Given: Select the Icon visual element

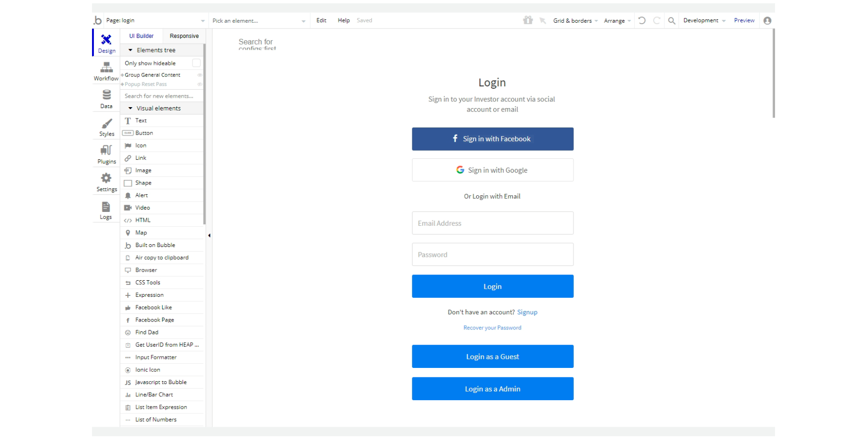Looking at the screenshot, I should click(x=162, y=146).
